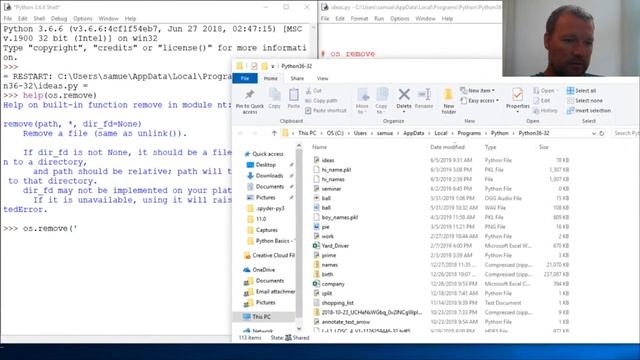Sort by Size column header

click(x=544, y=147)
